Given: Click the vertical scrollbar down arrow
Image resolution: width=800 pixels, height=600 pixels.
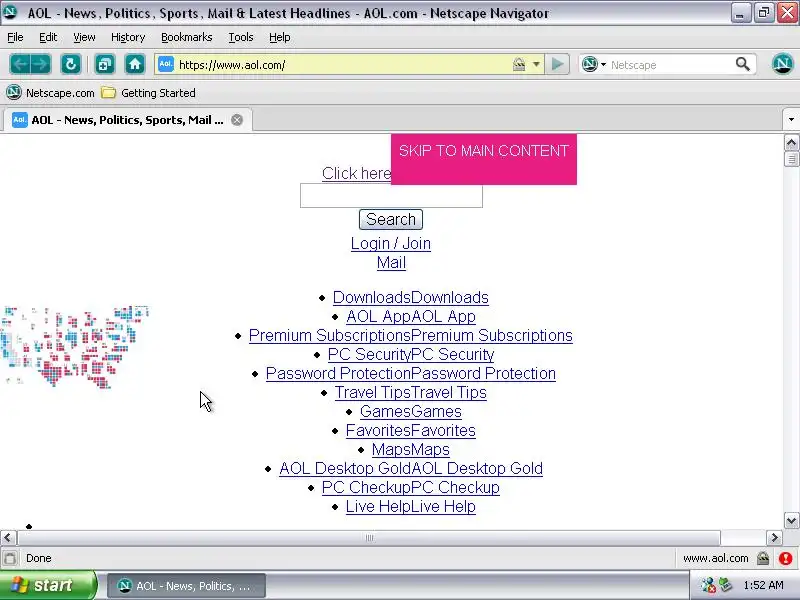Looking at the screenshot, I should pos(791,521).
